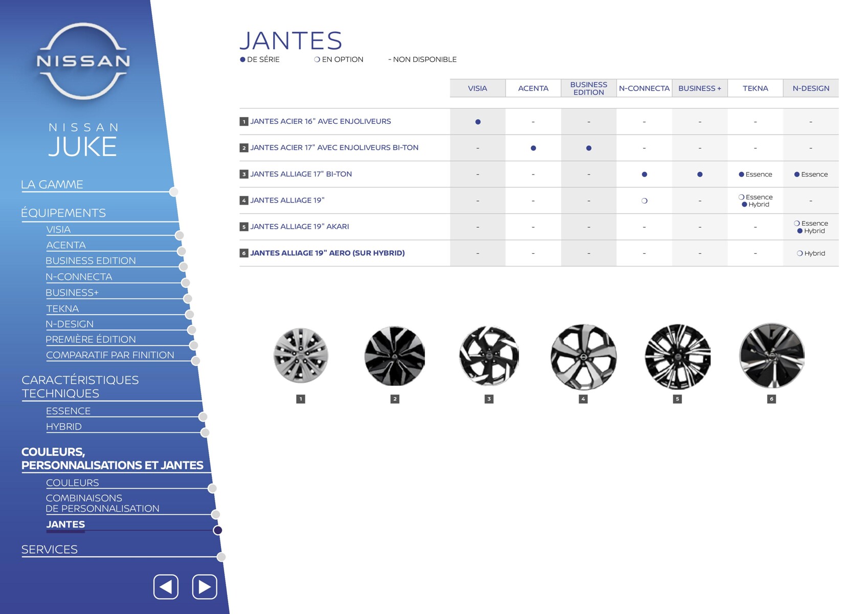Click the active dot marker beside JANTES
868x614 pixels.
(x=218, y=530)
